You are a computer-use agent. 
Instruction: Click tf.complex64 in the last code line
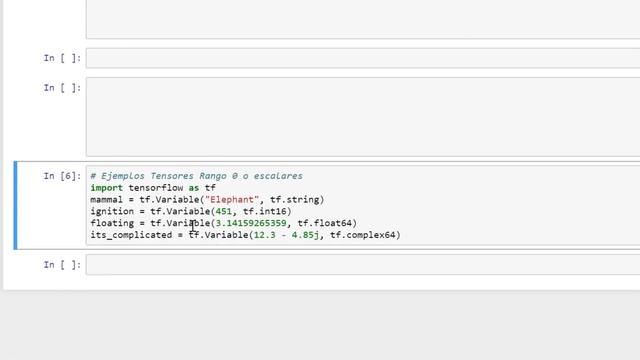click(363, 235)
